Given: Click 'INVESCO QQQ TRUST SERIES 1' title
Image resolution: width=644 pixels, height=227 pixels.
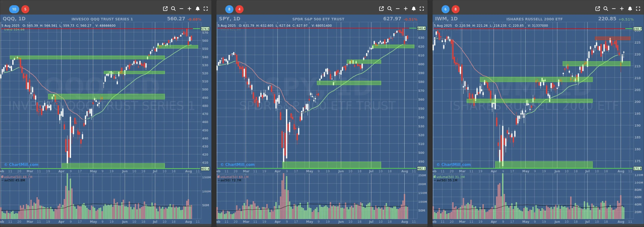Looking at the screenshot, I should (102, 19).
